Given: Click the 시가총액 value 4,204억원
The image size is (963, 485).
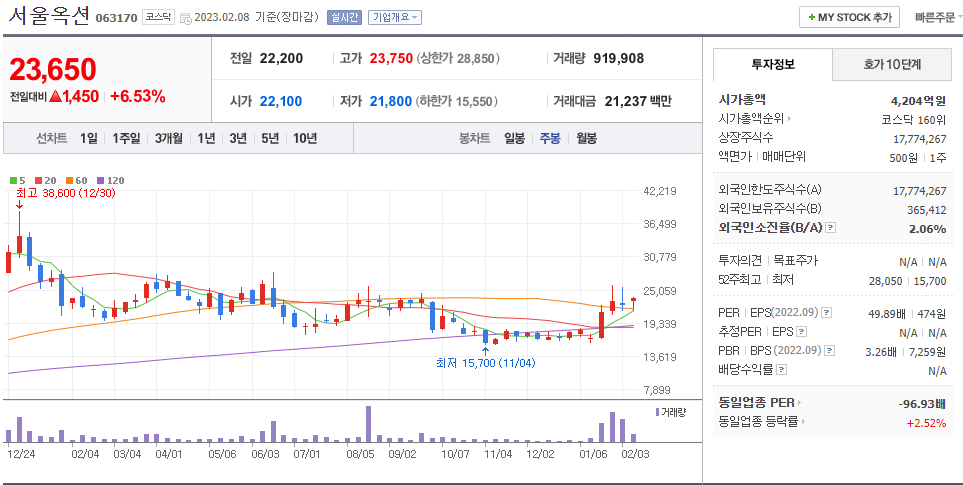Looking at the screenshot, I should [x=918, y=101].
